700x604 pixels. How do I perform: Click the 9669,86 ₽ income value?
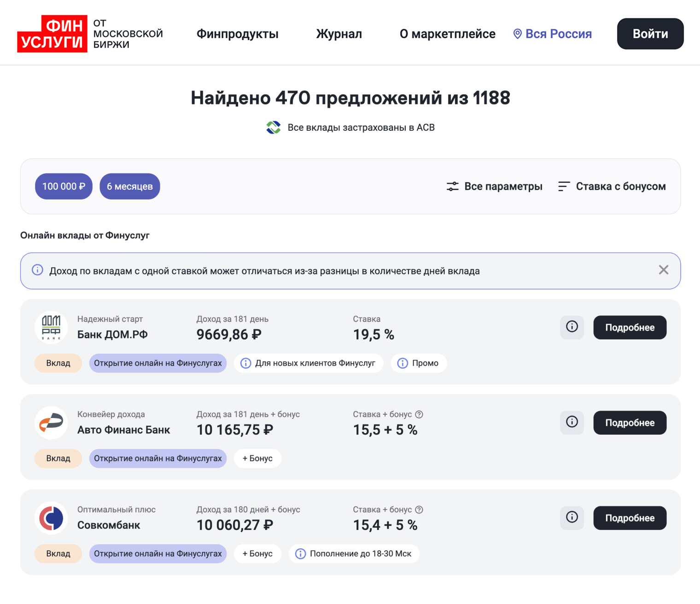tap(229, 335)
